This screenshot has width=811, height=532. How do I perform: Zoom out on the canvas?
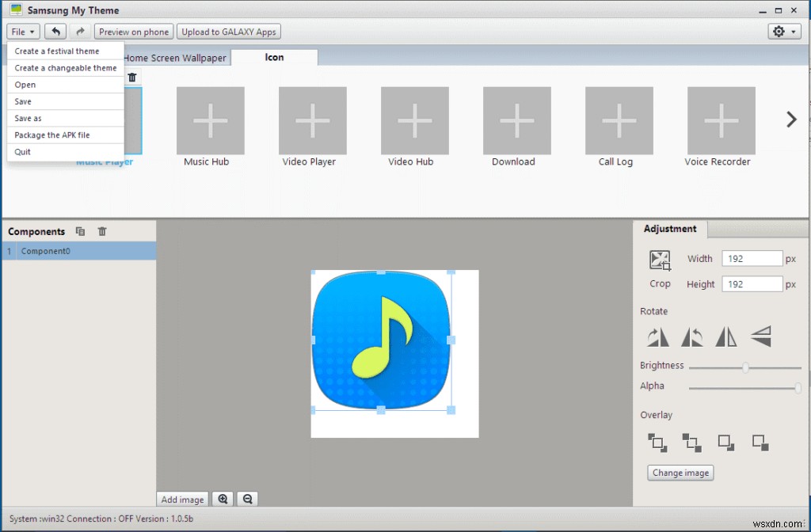246,499
